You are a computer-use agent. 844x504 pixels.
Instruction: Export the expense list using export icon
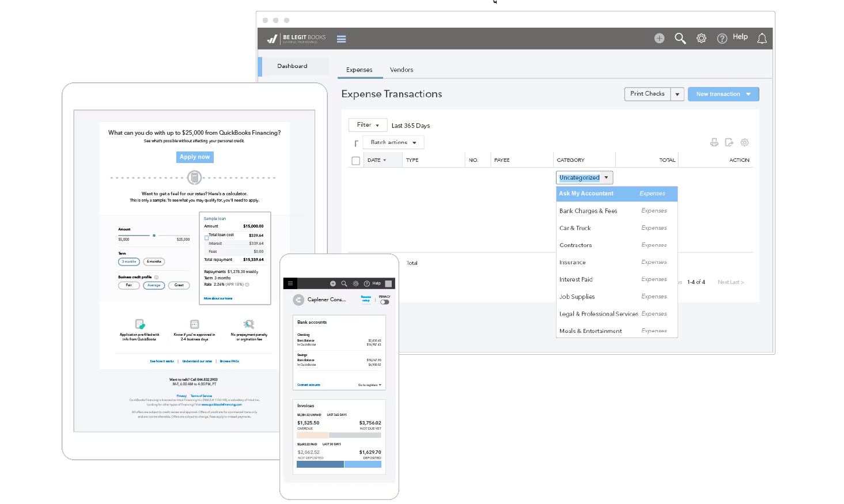click(729, 142)
